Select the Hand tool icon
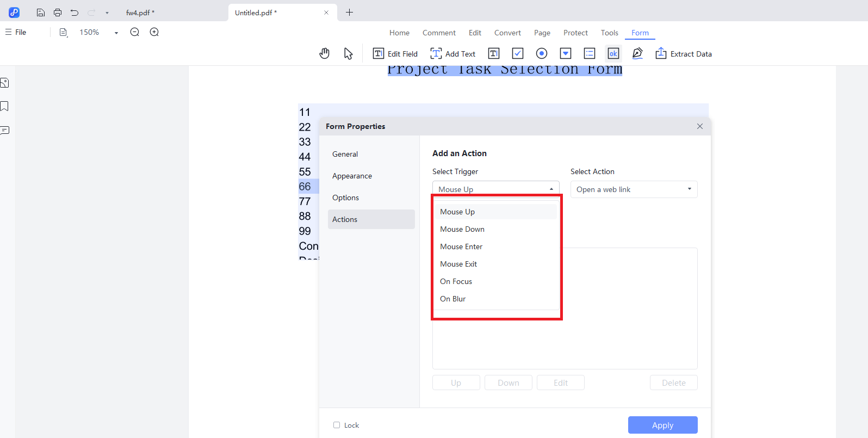This screenshot has width=868, height=438. tap(325, 53)
